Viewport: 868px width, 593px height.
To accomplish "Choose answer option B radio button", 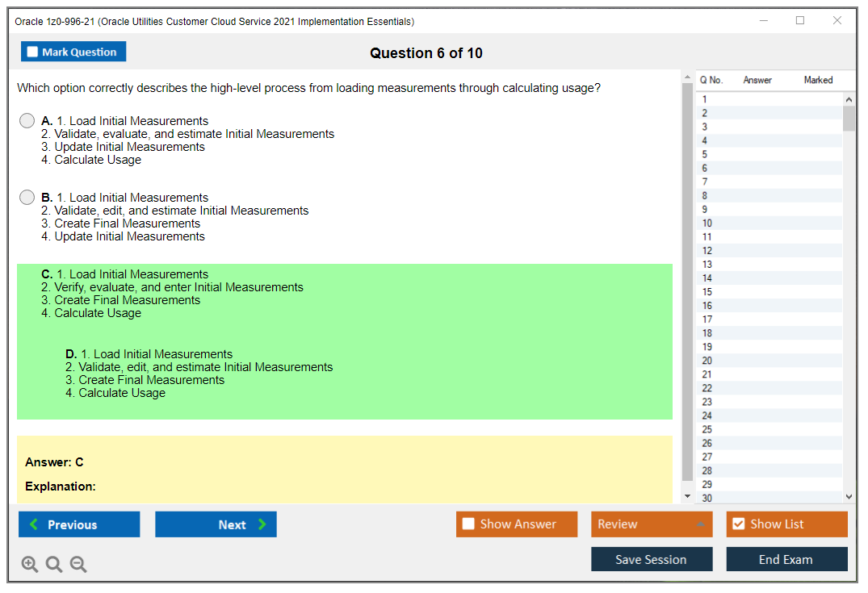I will [x=27, y=198].
